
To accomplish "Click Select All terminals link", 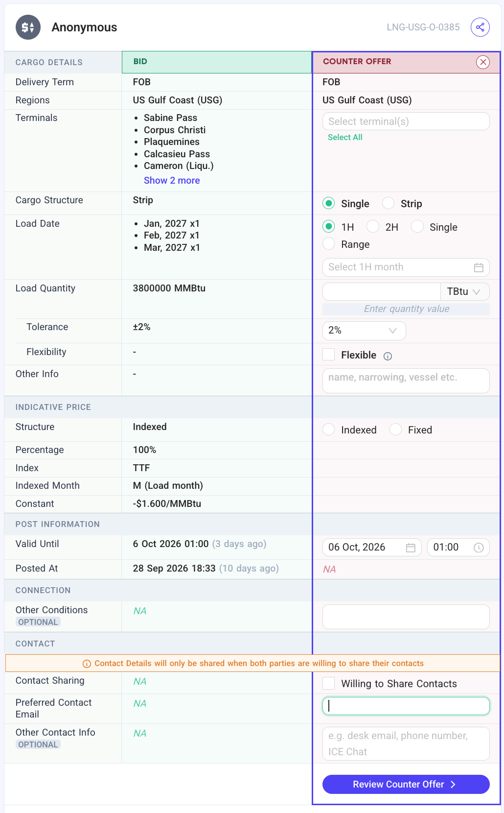I will click(345, 138).
